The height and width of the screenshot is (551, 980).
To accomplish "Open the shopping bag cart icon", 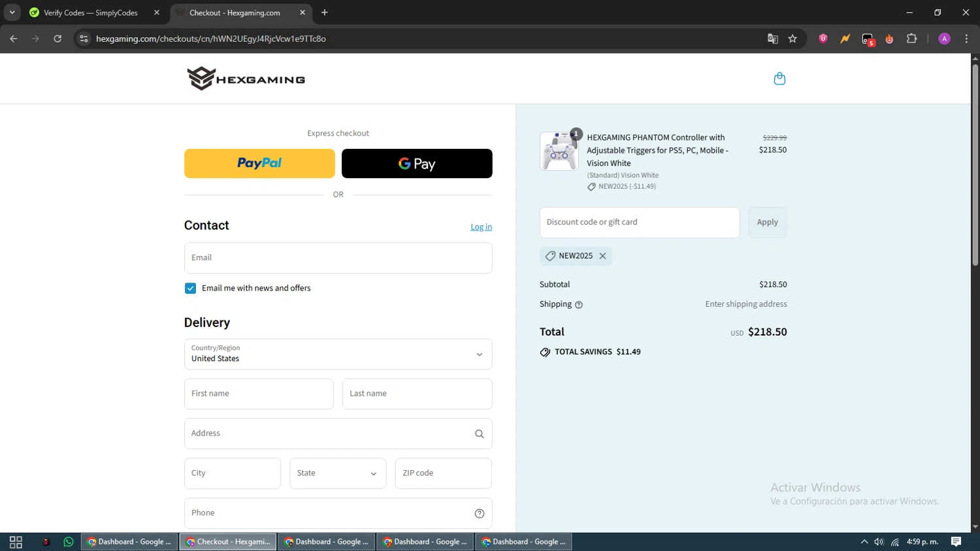I will tap(779, 79).
